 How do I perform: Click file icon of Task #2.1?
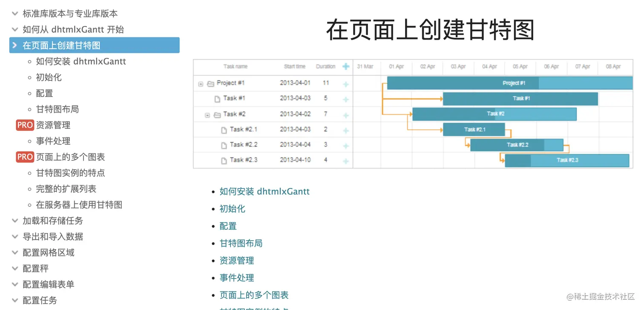pos(224,131)
